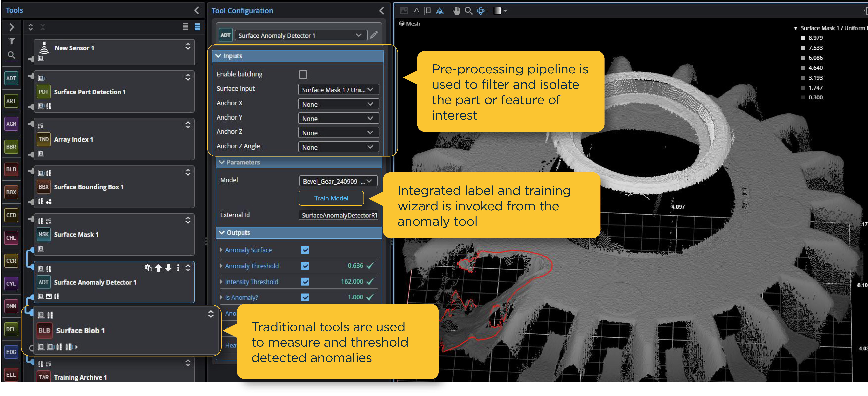868x396 pixels.
Task: Move Surface Anomaly Detector 1 down
Action: [x=168, y=268]
